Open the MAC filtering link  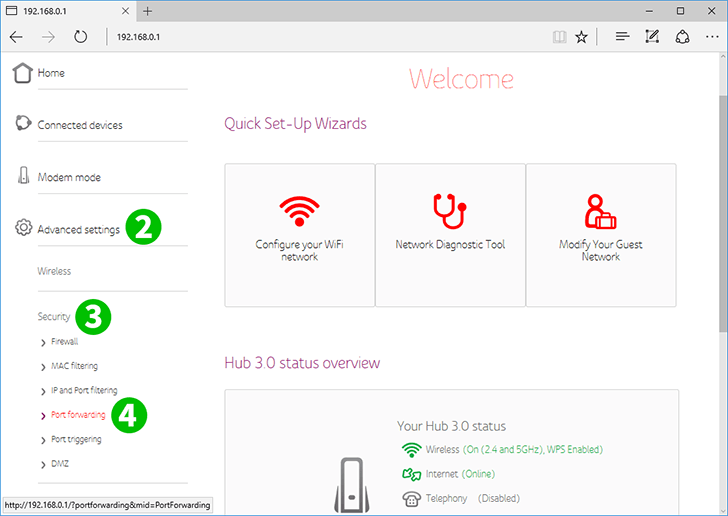[x=74, y=366]
